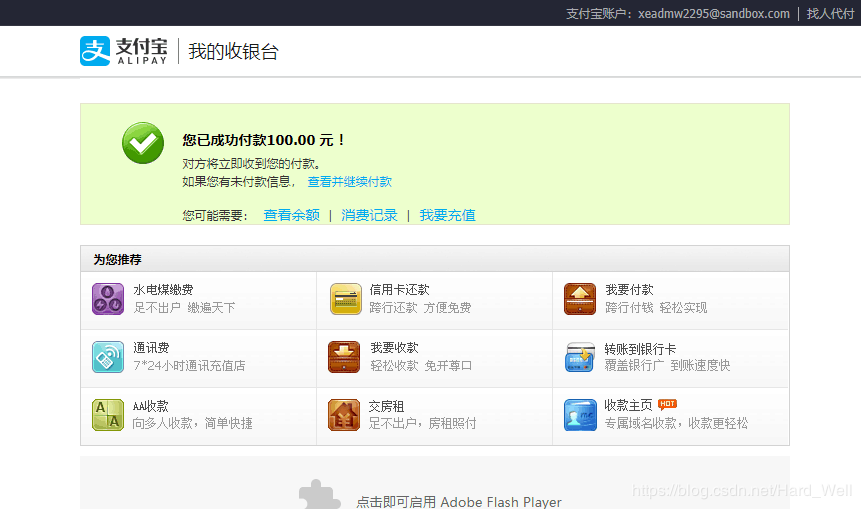861x509 pixels.
Task: Open the 收款主页 profile card icon
Action: (x=580, y=415)
